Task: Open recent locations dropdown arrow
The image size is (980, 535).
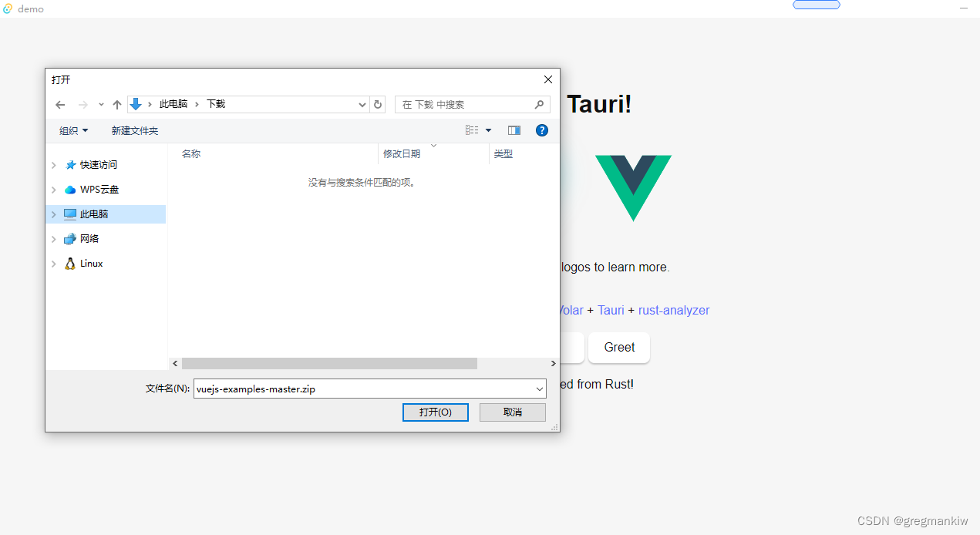Action: click(101, 105)
